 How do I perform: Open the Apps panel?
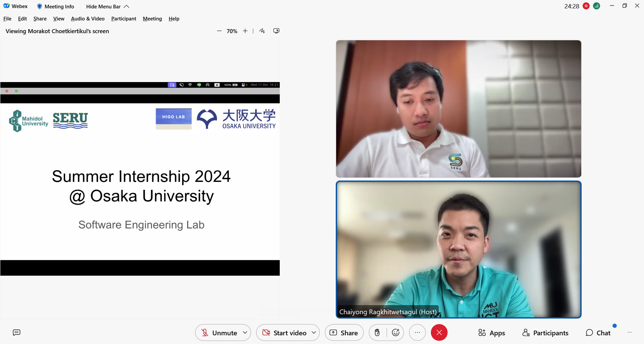pyautogui.click(x=491, y=333)
